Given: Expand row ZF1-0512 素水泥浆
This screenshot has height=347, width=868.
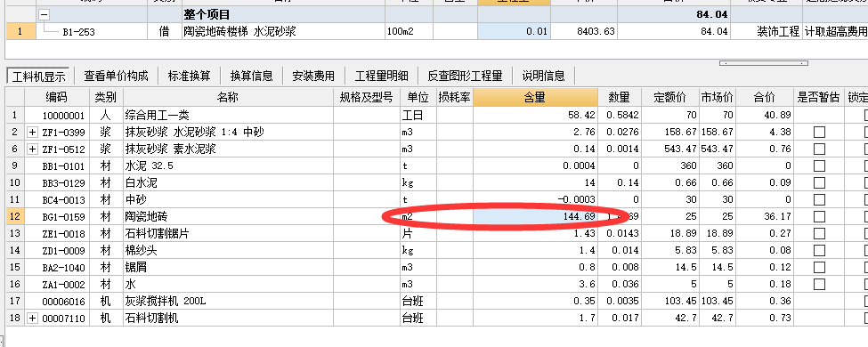Looking at the screenshot, I should coord(32,149).
